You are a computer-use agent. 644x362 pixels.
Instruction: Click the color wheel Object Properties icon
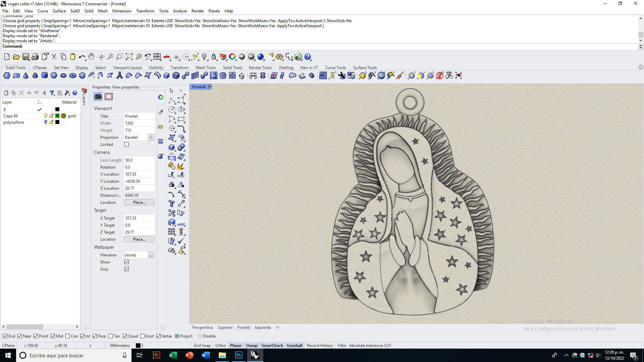point(232,57)
